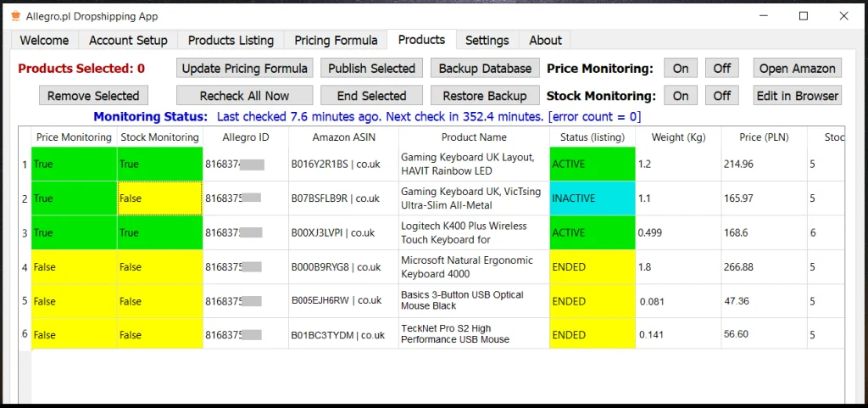Click the Publish Selected button
The image size is (868, 408).
pos(371,69)
